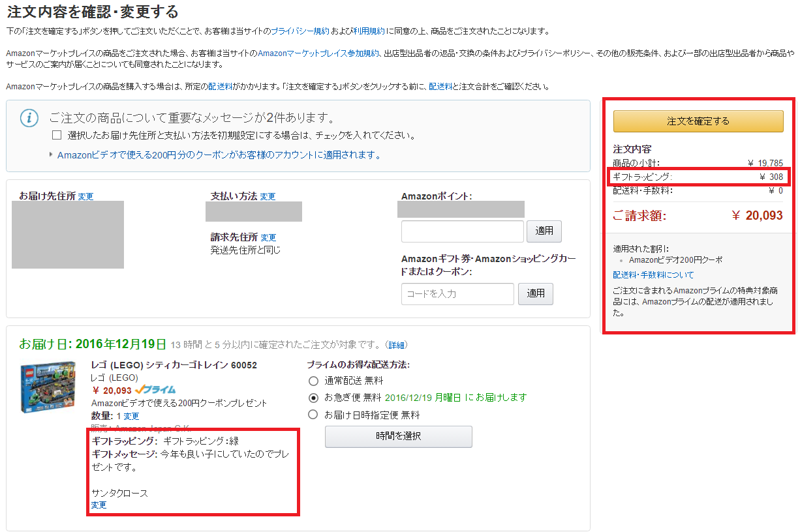The width and height of the screenshot is (800, 532).
Task: Apply the coupon code with its 適用 button
Action: (x=536, y=293)
